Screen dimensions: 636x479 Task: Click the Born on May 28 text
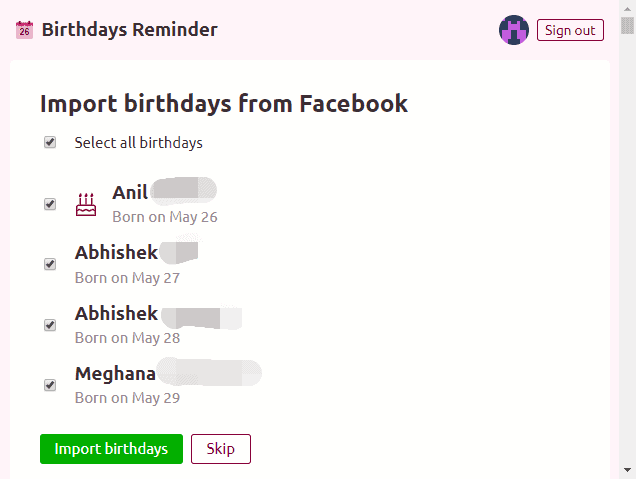coord(127,338)
